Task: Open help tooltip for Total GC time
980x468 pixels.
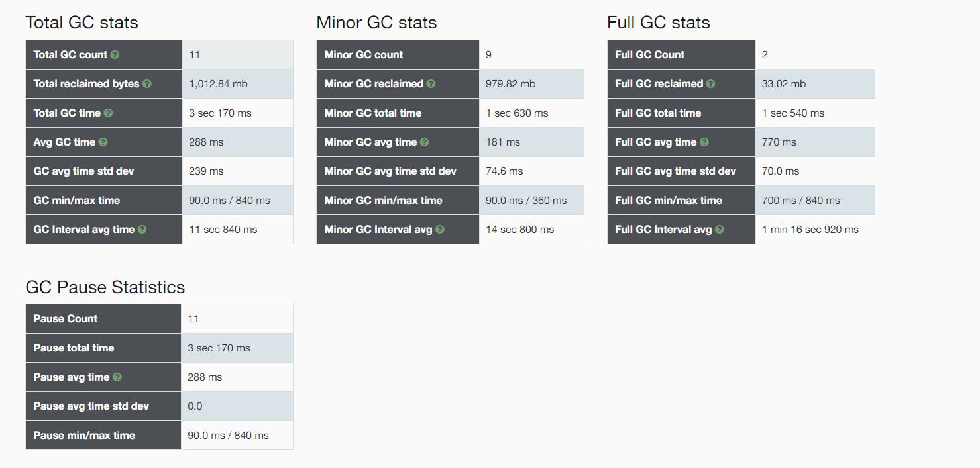Action: click(x=109, y=113)
